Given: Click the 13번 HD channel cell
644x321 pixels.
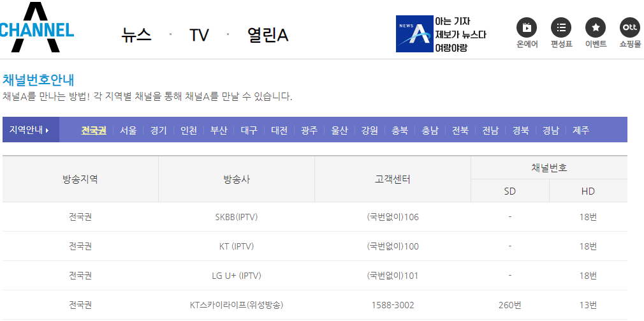Looking at the screenshot, I should (x=588, y=305).
